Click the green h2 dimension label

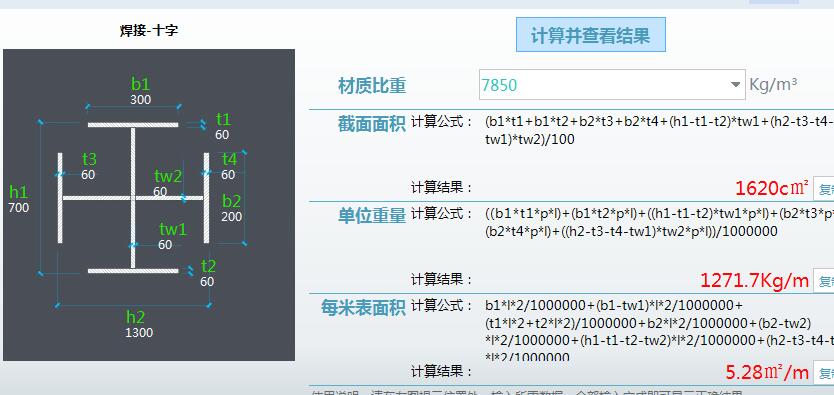pyautogui.click(x=136, y=317)
